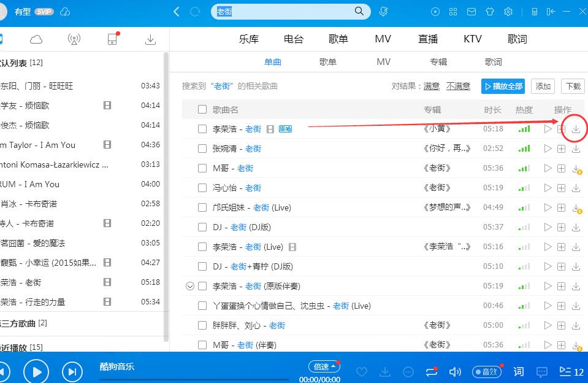Check the box for 李荣浩 - 老街 (原版伴奏)
588x383 pixels.
tap(202, 286)
